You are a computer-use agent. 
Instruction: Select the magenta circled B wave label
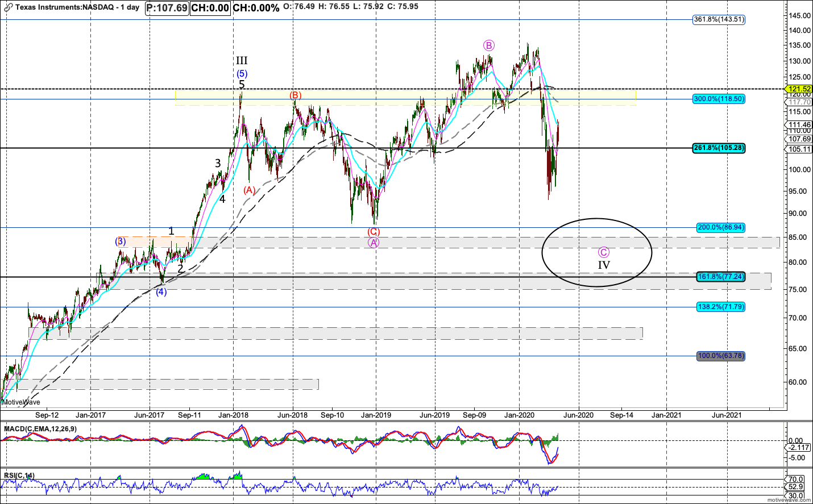[x=489, y=45]
